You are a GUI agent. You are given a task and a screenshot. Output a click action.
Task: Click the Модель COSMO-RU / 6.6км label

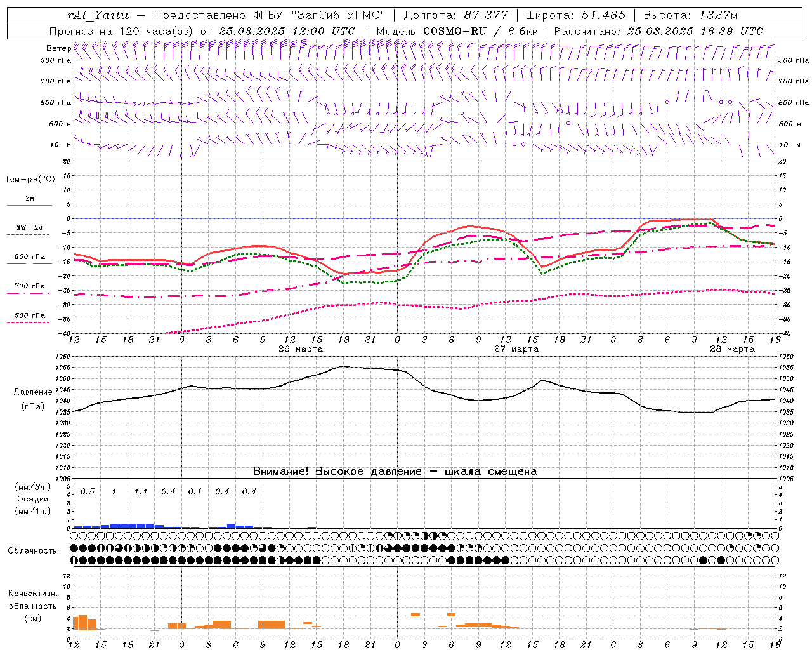point(457,30)
